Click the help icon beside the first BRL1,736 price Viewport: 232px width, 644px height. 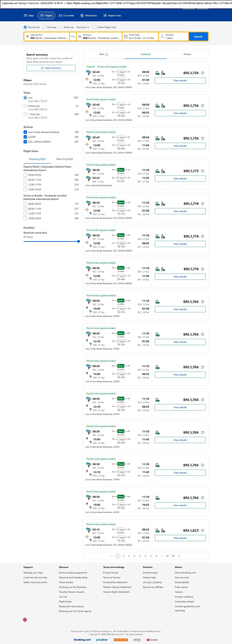202,73
